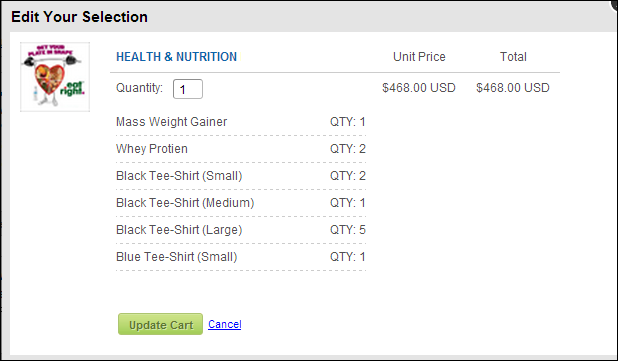
Task: Focus the Quantity input field
Action: [x=188, y=89]
